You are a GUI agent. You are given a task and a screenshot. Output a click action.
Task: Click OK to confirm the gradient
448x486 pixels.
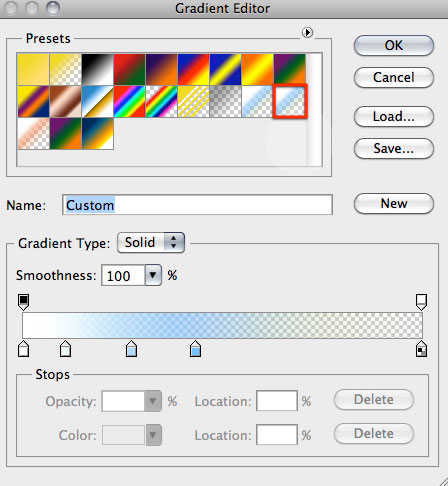point(394,45)
